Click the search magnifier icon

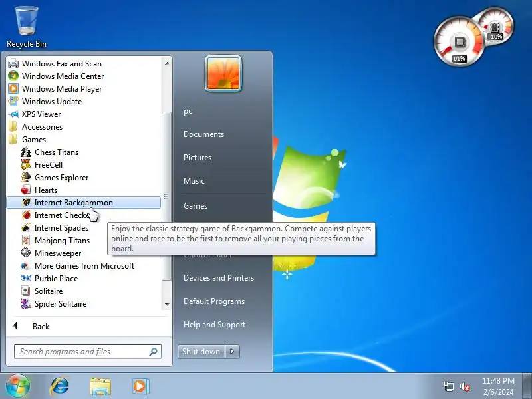coord(153,352)
